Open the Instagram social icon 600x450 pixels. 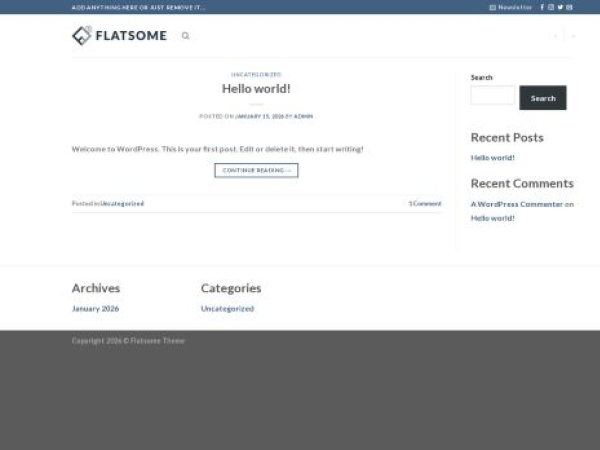(x=551, y=7)
